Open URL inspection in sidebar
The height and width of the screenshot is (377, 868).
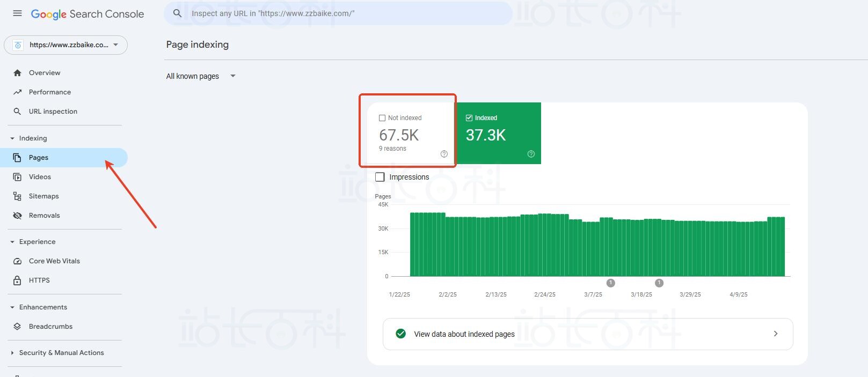point(53,112)
